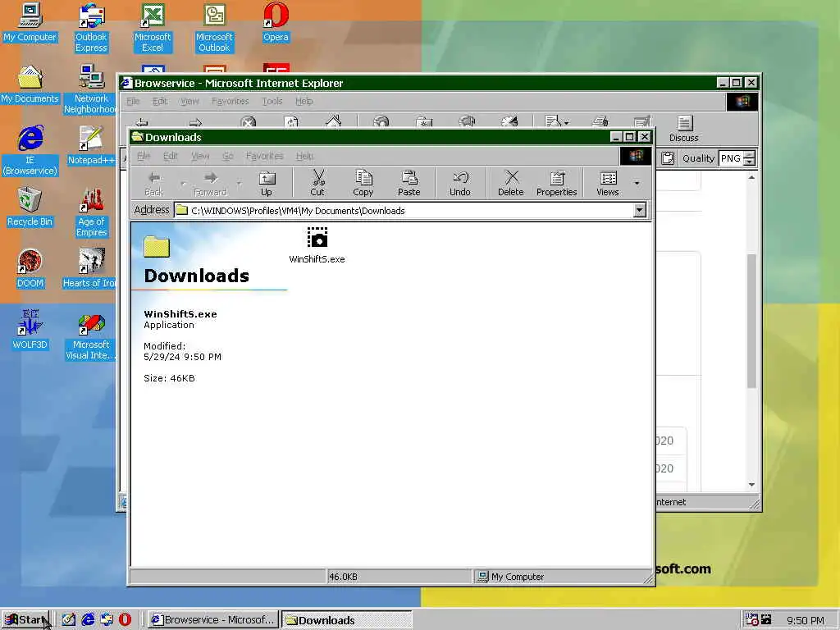Click the Views toolbar button in Downloads
This screenshot has height=630, width=840.
(608, 183)
